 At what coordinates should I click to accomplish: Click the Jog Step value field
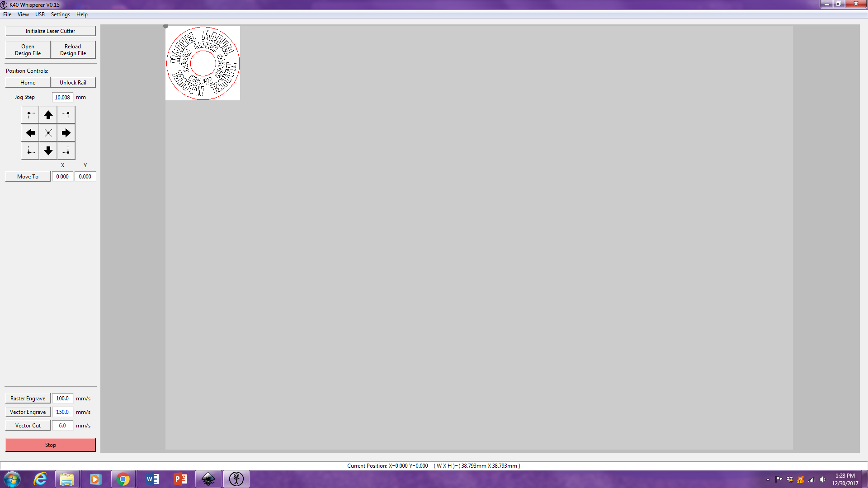pos(62,97)
